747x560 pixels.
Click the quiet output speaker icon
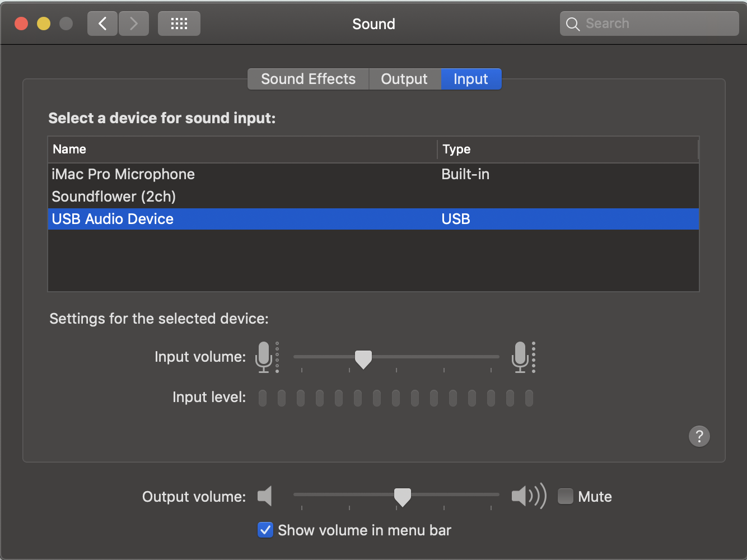(x=265, y=496)
